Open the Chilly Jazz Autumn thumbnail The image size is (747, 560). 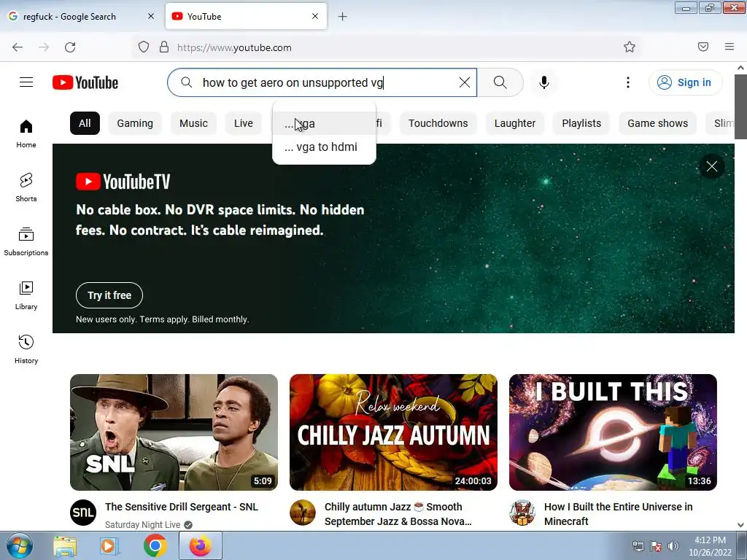(393, 432)
